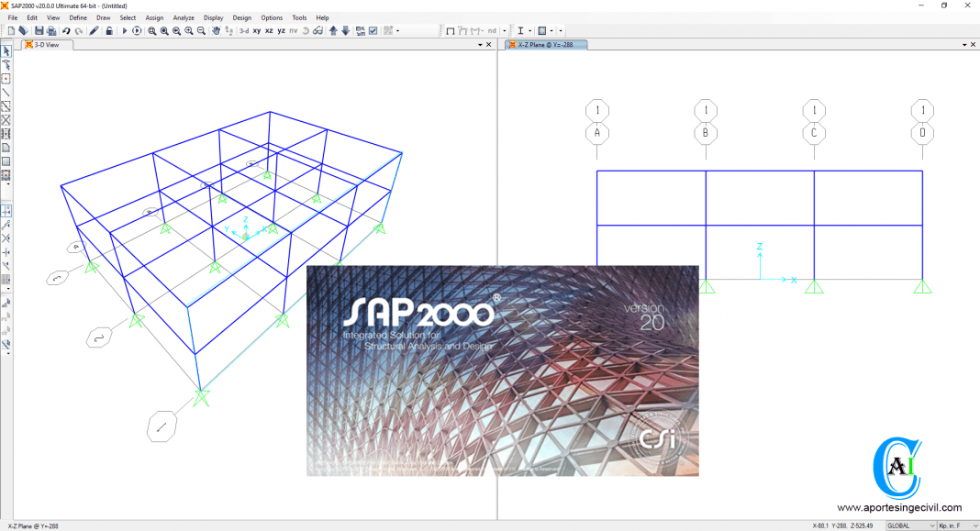Move up in list with up arrow

coord(333,31)
